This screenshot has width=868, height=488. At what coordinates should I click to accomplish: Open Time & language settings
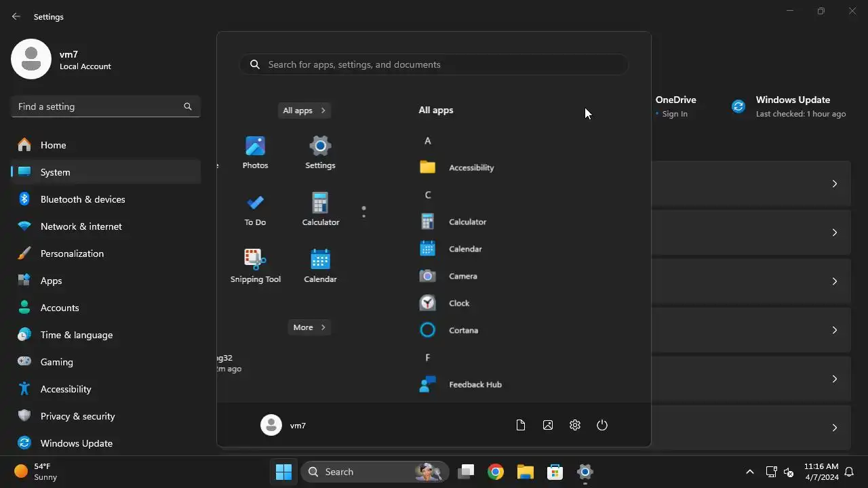click(x=106, y=335)
